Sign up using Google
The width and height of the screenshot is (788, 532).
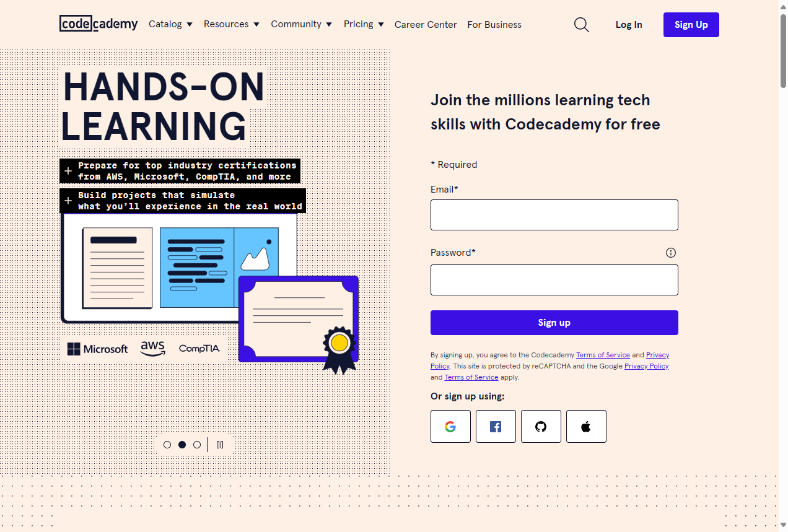pyautogui.click(x=450, y=426)
